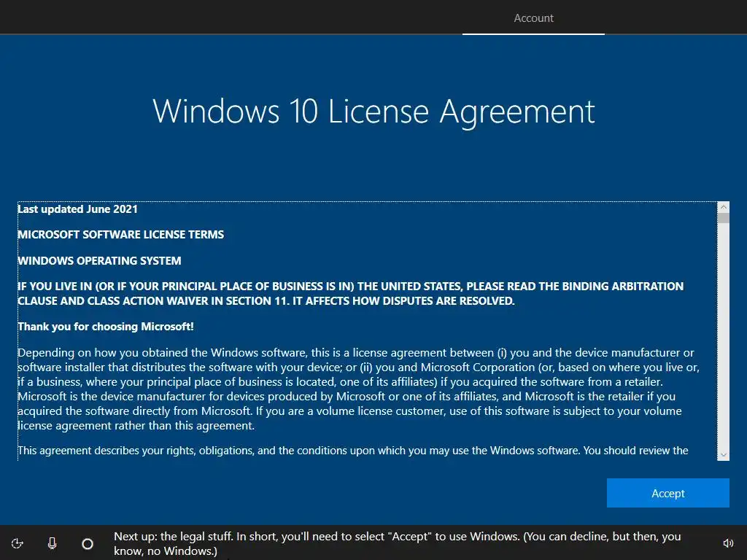747x560 pixels.
Task: Click paragraph starting 'Depending on how you obtained'
Action: pos(358,389)
